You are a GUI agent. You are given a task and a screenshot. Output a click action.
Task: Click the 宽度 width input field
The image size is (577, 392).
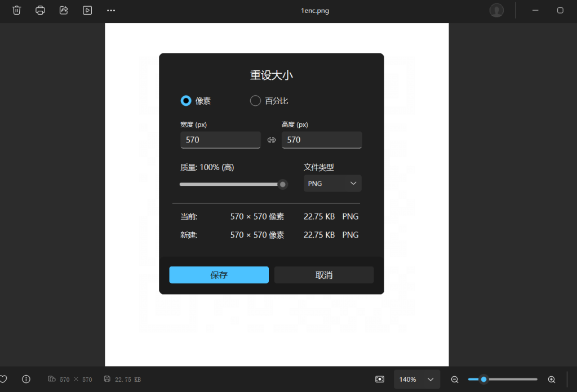click(x=220, y=140)
